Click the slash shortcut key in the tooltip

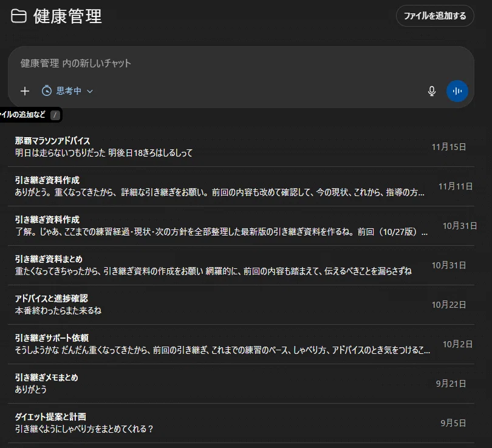click(x=55, y=115)
